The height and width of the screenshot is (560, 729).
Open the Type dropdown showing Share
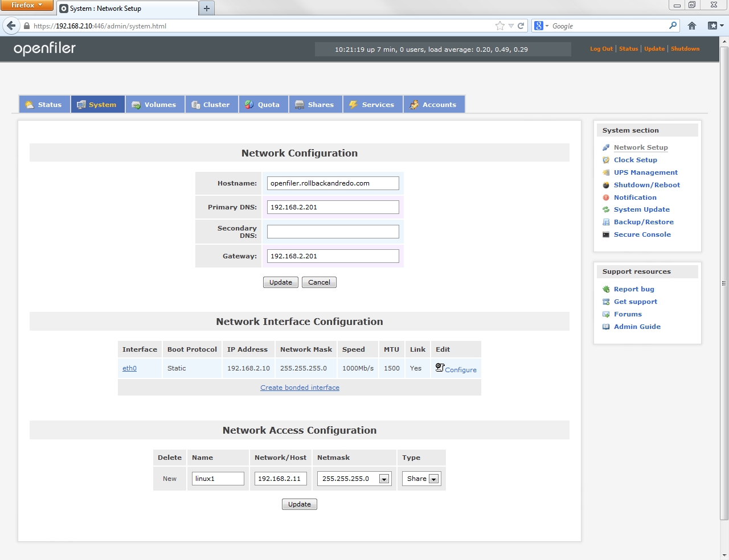[433, 479]
